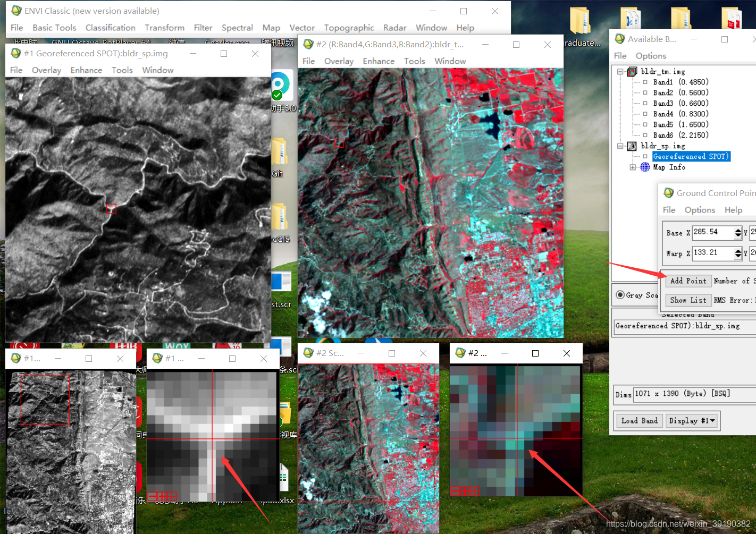Click the Load Band button
Viewport: 756px width, 534px height.
coord(640,421)
